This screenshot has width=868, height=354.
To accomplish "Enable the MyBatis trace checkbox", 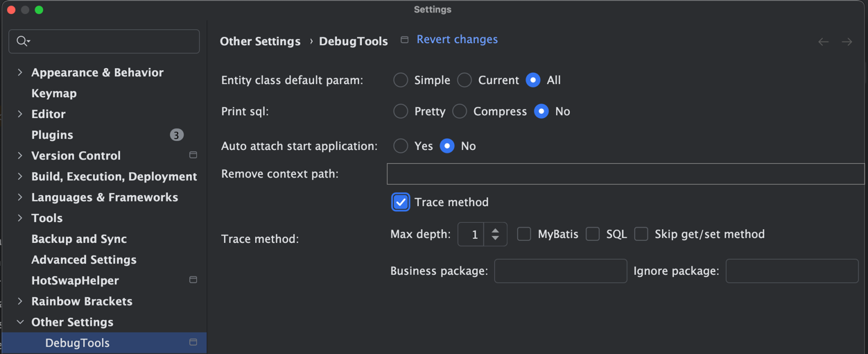I will [524, 234].
